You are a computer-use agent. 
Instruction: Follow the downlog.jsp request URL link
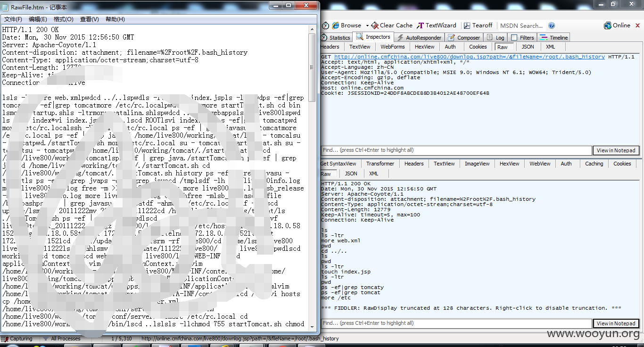coord(469,57)
